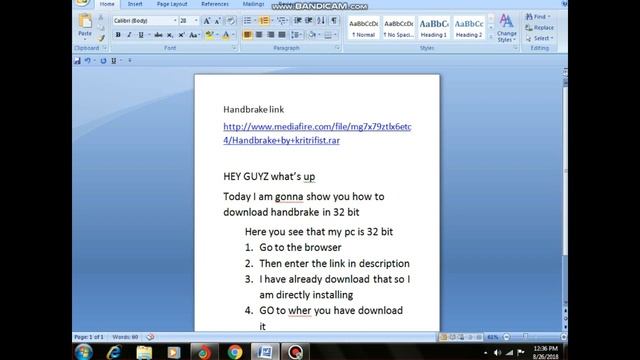Click the Clear Formatting icon
The width and height of the screenshot is (640, 360).
231,21
